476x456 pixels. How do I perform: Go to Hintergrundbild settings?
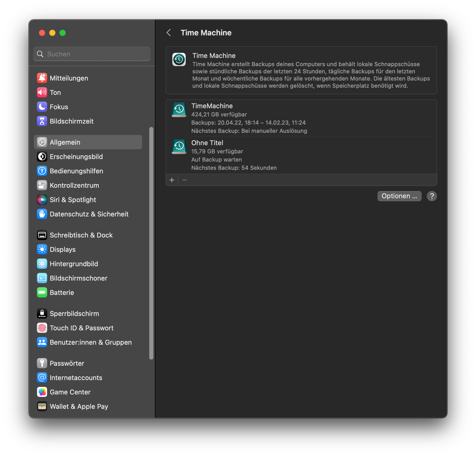coord(88,264)
